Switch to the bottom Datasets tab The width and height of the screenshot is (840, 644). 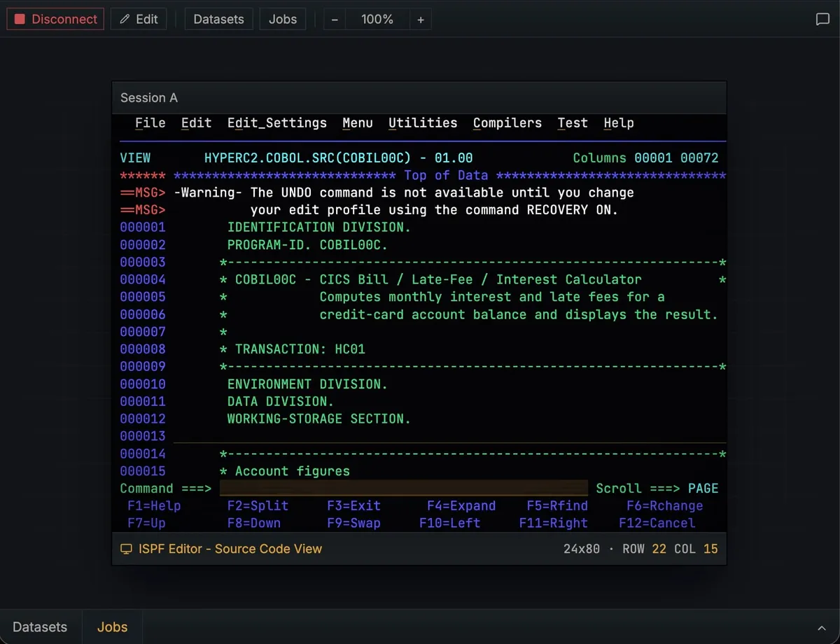(40, 626)
